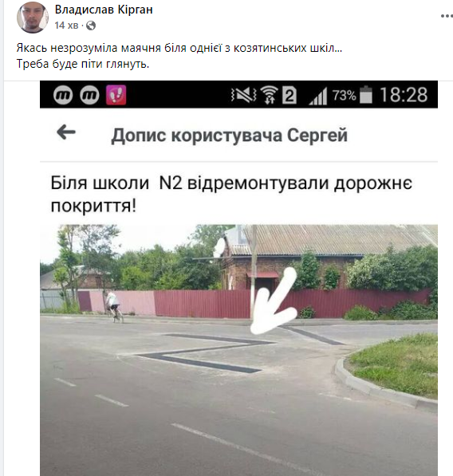This screenshot has height=476, width=453.
Task: Click the Владислав Кірган author name
Action: 104,10
